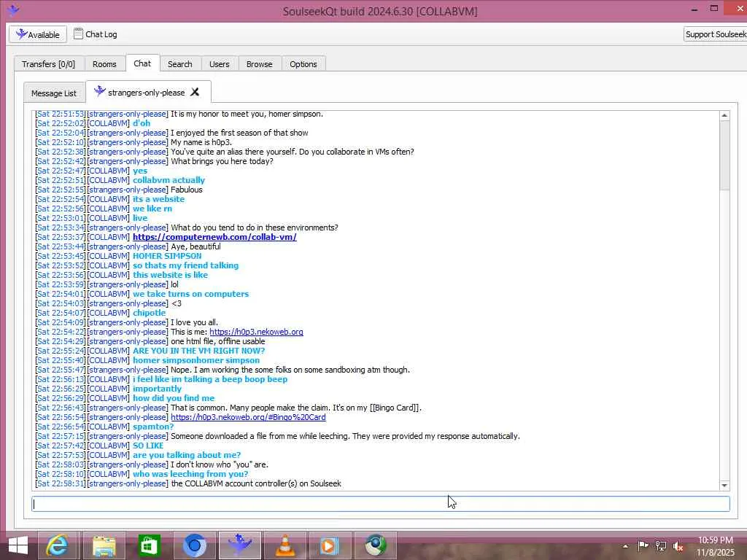Viewport: 747px width, 560px height.
Task: Click the message 'who was leeching from you?'
Action: pos(190,474)
